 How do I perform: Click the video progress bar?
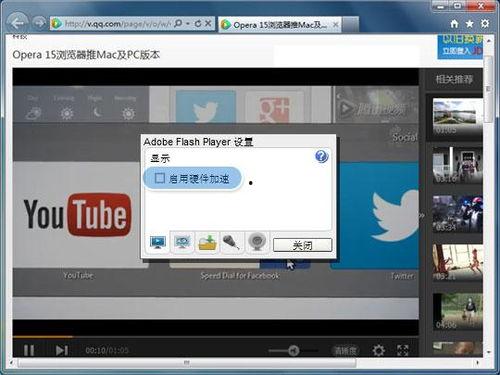(215, 337)
